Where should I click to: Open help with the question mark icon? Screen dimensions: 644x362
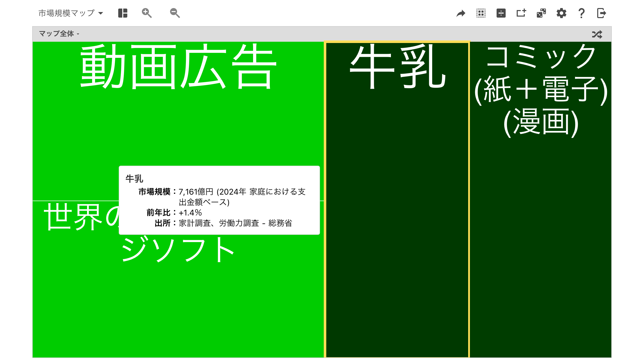pyautogui.click(x=581, y=13)
